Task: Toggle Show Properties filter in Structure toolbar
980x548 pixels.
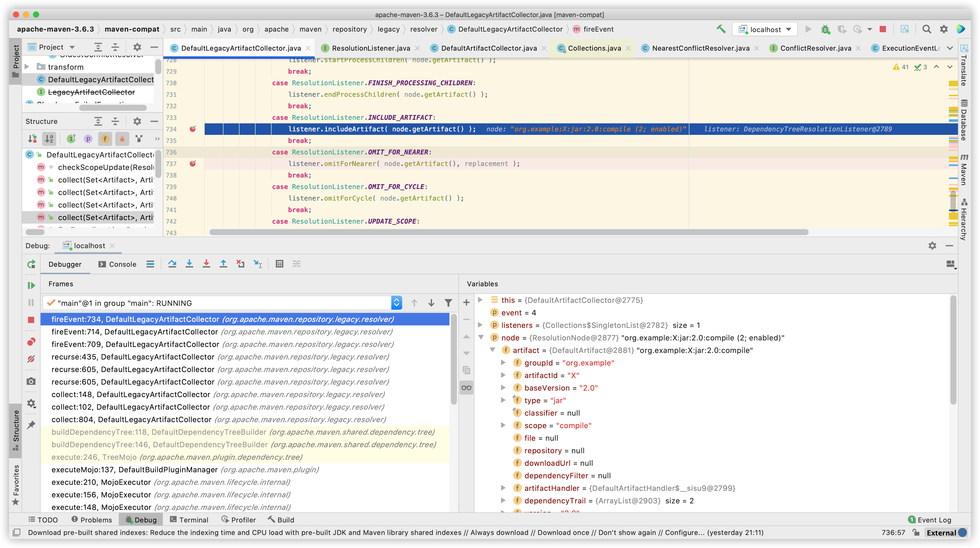Action: [88, 139]
